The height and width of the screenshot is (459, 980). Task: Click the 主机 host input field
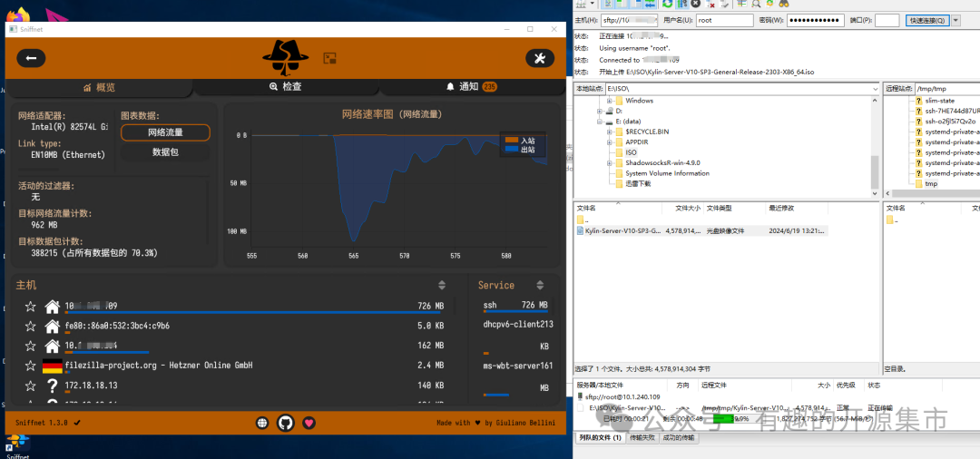click(x=630, y=20)
